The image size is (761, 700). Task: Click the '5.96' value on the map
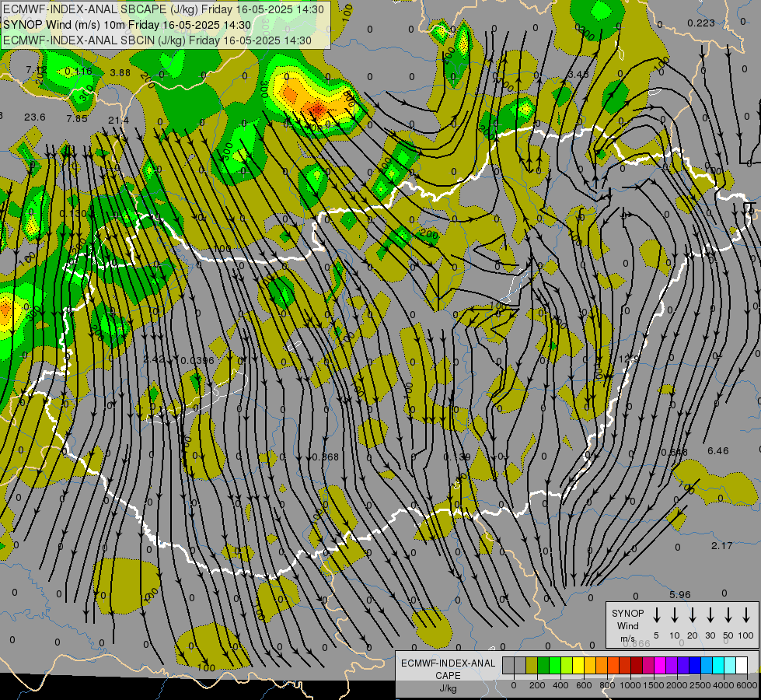pyautogui.click(x=679, y=594)
